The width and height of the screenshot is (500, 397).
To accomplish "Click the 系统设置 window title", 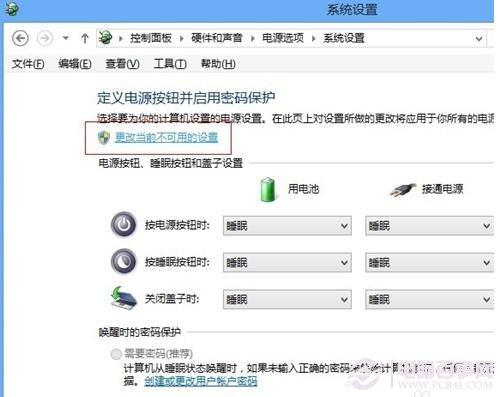I will pyautogui.click(x=352, y=10).
